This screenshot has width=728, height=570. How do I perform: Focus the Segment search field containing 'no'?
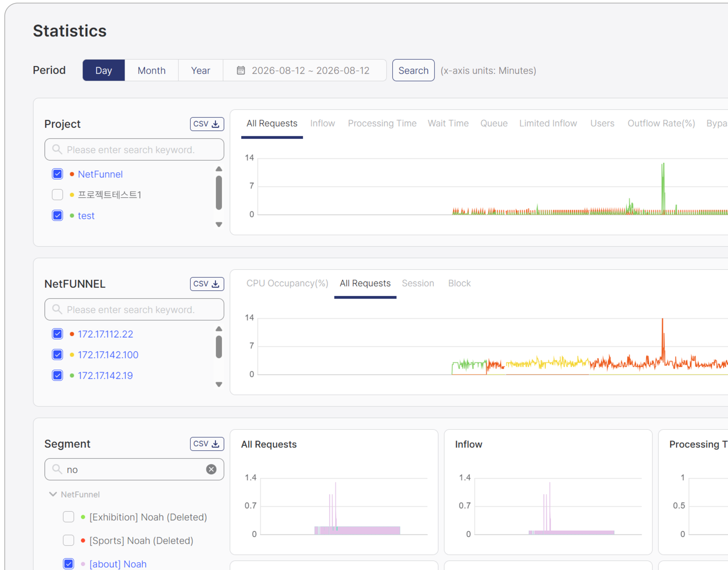point(134,469)
